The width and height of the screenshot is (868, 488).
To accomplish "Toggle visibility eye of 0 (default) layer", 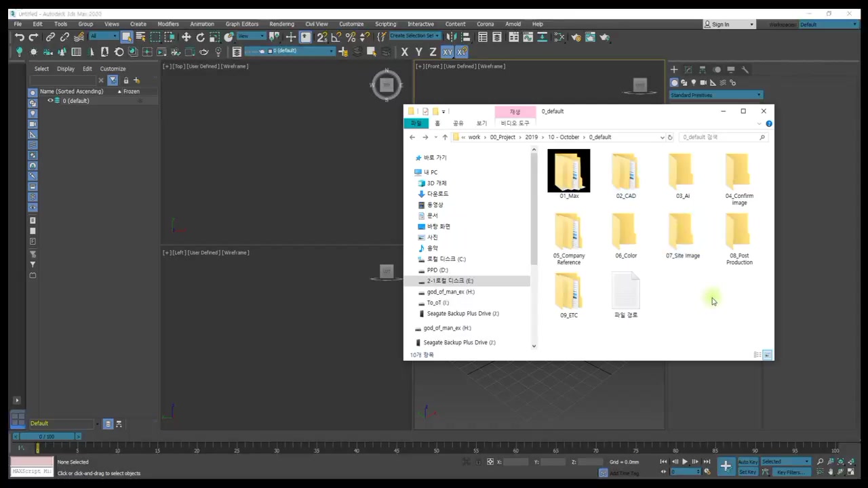I will coord(50,101).
